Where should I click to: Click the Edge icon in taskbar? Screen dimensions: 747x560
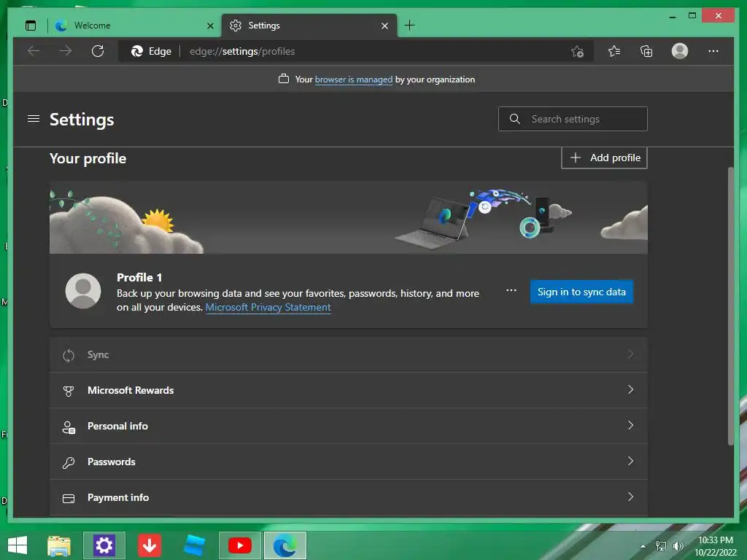point(285,545)
